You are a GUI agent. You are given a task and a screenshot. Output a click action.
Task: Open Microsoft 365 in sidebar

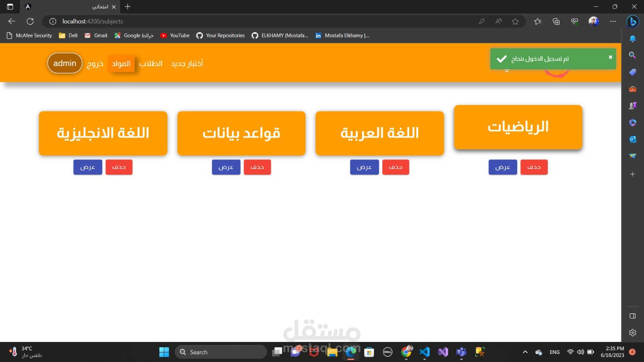pos(633,122)
